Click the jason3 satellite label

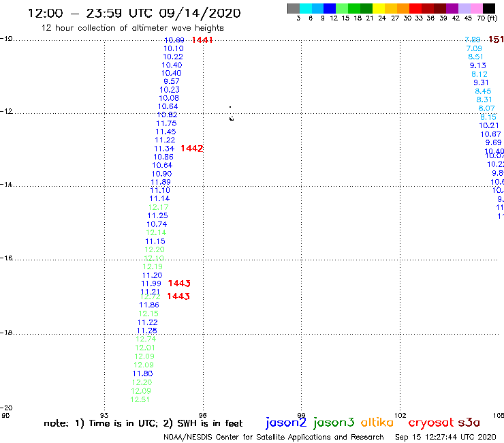[x=334, y=423]
